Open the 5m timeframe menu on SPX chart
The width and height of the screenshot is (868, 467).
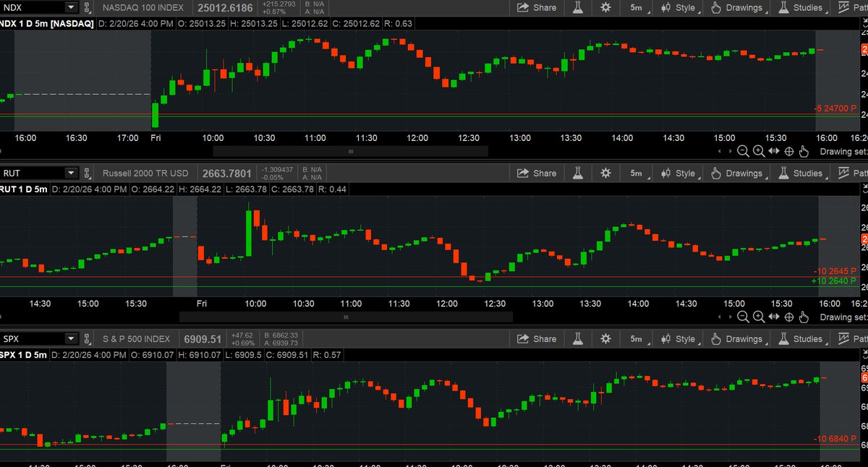[x=637, y=338]
